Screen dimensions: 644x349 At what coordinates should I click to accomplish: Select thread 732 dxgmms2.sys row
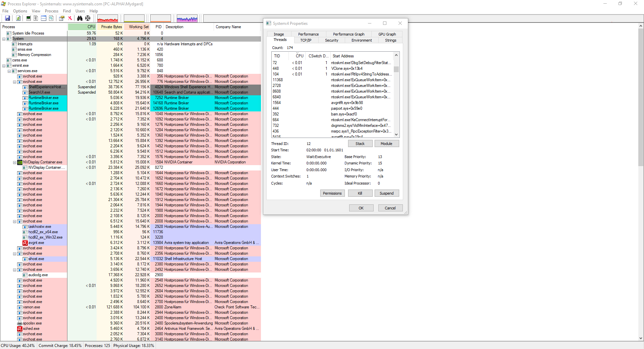click(x=332, y=126)
